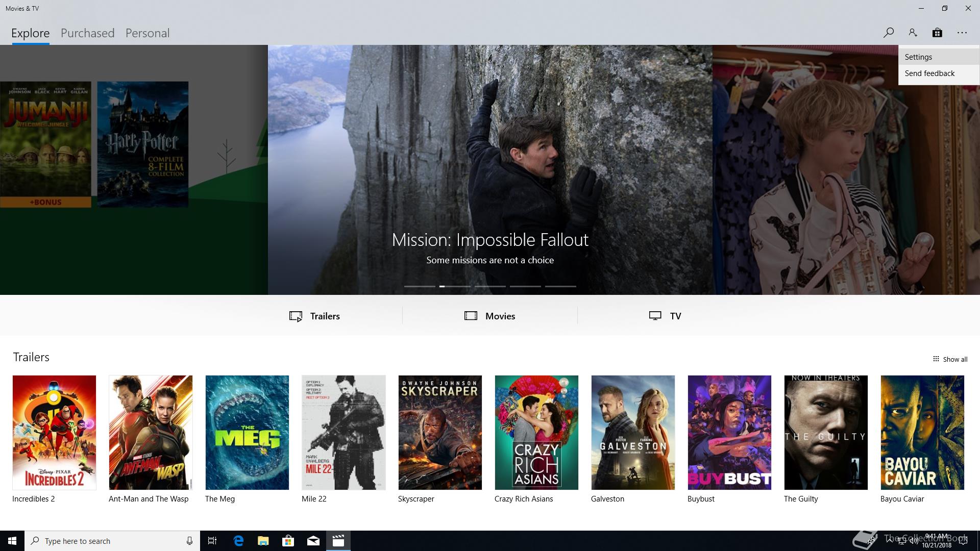Click the Galveston title text

(607, 499)
